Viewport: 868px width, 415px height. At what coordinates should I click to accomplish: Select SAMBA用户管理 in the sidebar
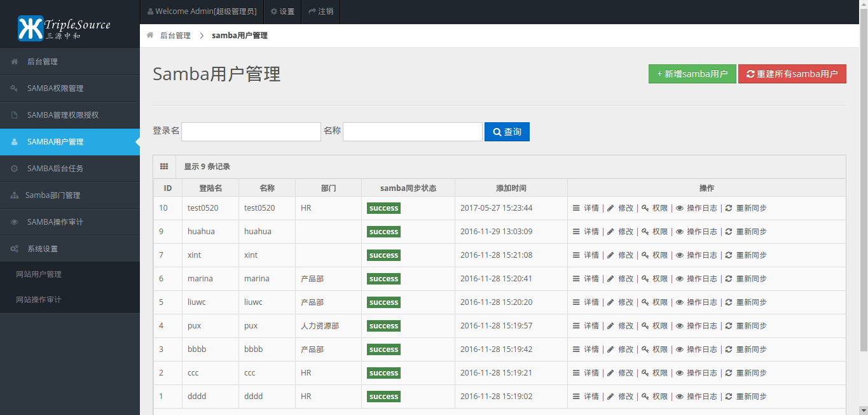(70, 142)
